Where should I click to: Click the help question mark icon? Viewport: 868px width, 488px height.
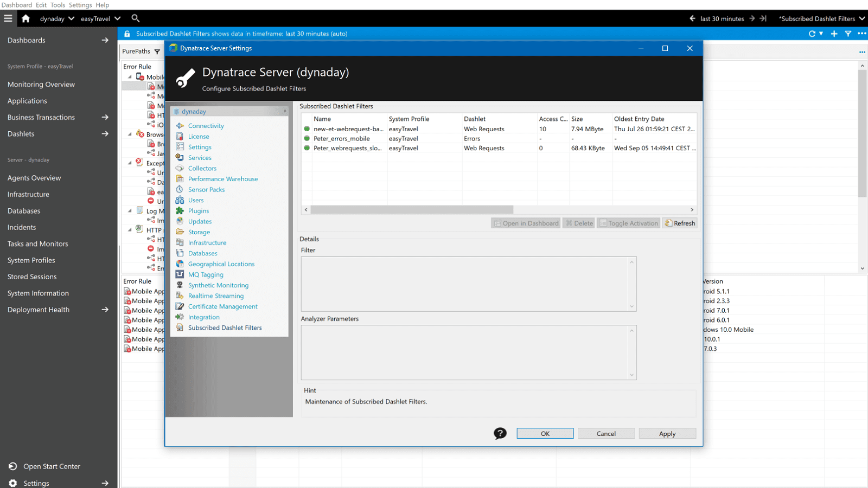[500, 433]
